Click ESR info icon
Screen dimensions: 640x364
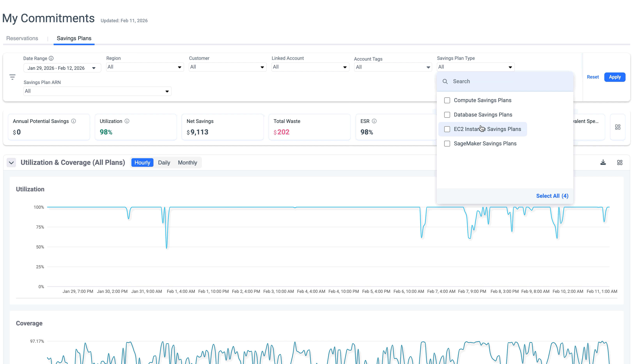coord(374,121)
